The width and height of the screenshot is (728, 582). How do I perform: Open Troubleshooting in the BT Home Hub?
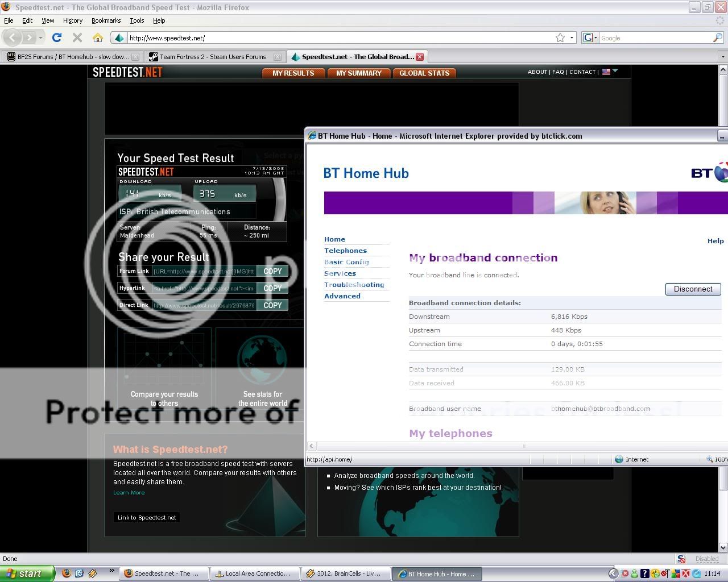(x=354, y=285)
